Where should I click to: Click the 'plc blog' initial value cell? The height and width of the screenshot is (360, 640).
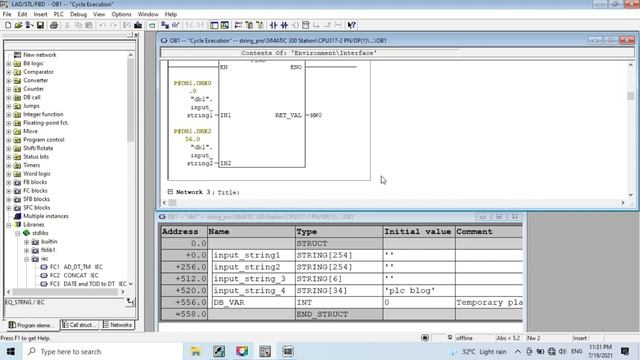pos(419,291)
